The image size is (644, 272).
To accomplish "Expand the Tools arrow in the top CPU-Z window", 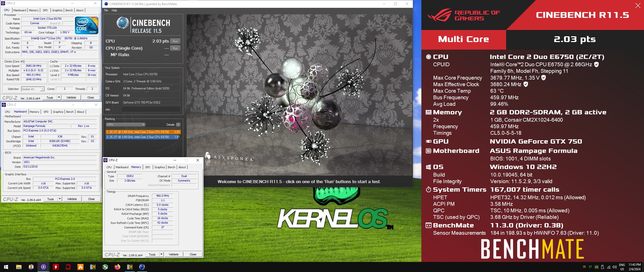I will (x=59, y=97).
